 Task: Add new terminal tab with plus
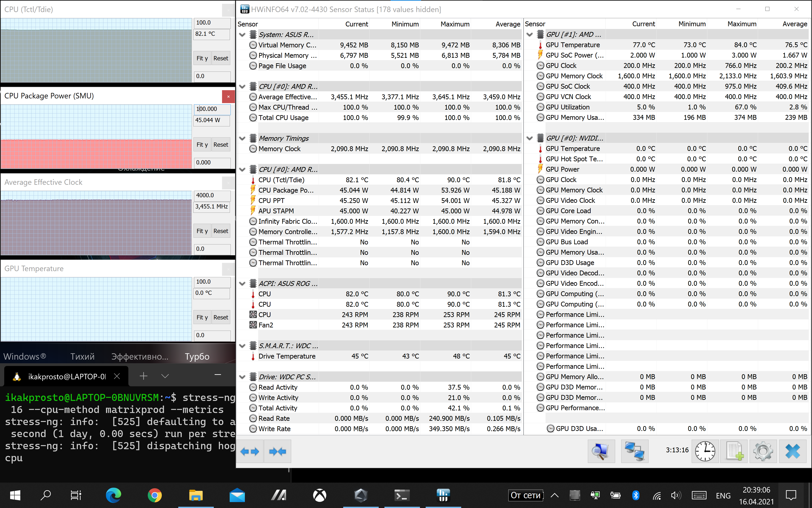[x=143, y=376]
